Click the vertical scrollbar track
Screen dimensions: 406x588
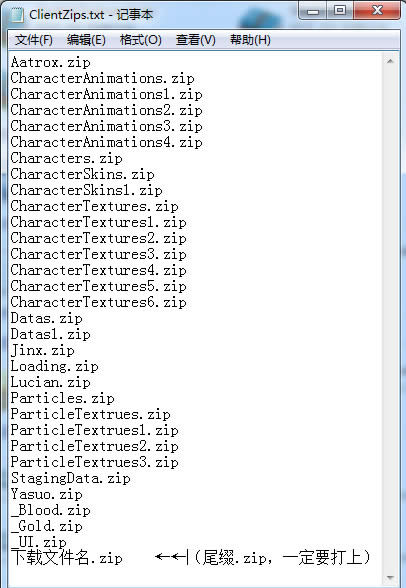(x=390, y=319)
